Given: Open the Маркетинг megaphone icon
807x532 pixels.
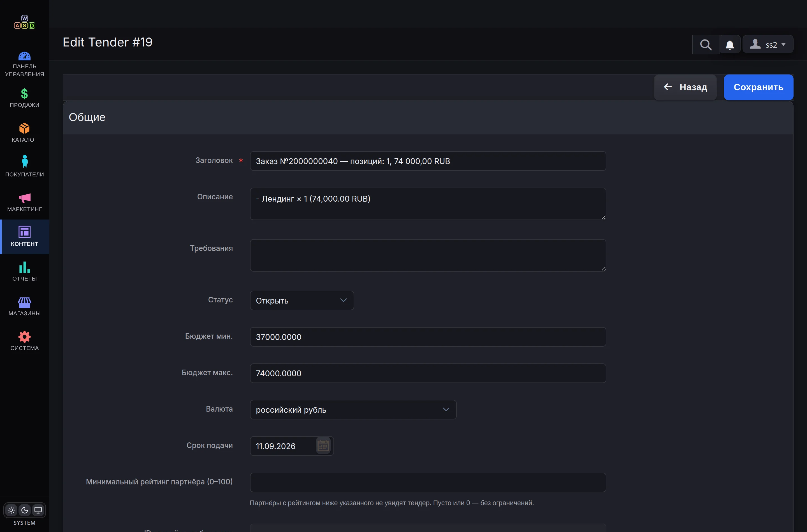Looking at the screenshot, I should 24,198.
